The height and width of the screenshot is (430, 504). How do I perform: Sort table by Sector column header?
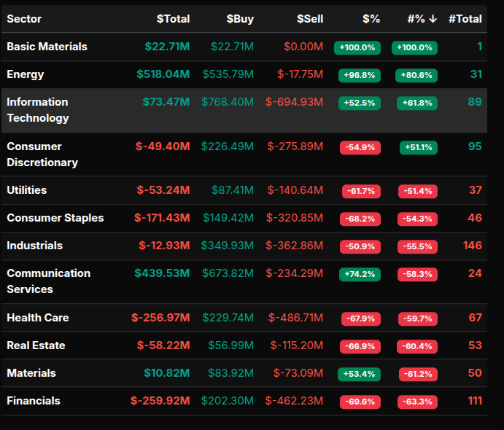click(x=24, y=19)
